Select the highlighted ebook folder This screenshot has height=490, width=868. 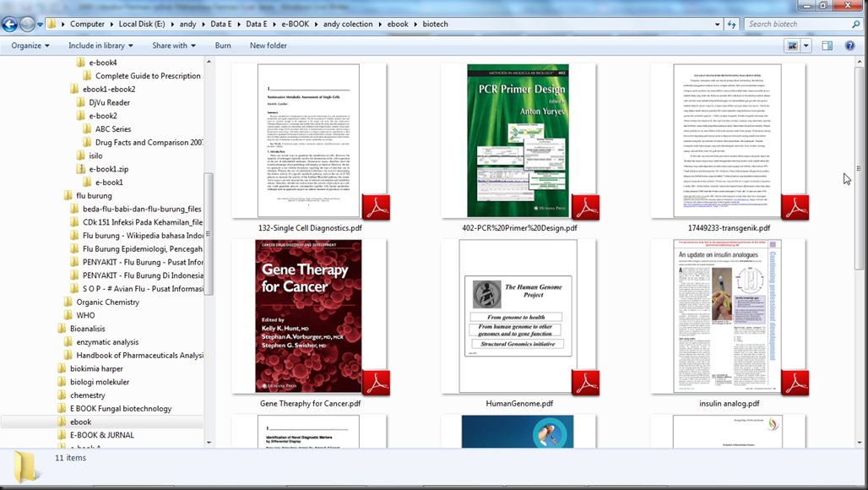[102, 422]
